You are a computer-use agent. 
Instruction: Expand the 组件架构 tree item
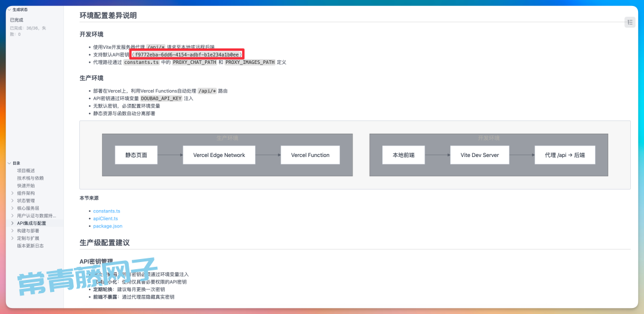tap(13, 193)
